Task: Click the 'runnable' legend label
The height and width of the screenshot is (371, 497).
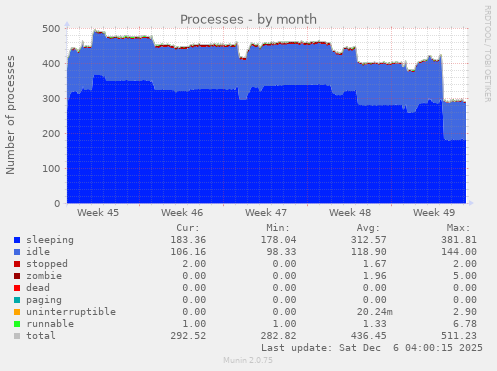Action: coord(50,324)
